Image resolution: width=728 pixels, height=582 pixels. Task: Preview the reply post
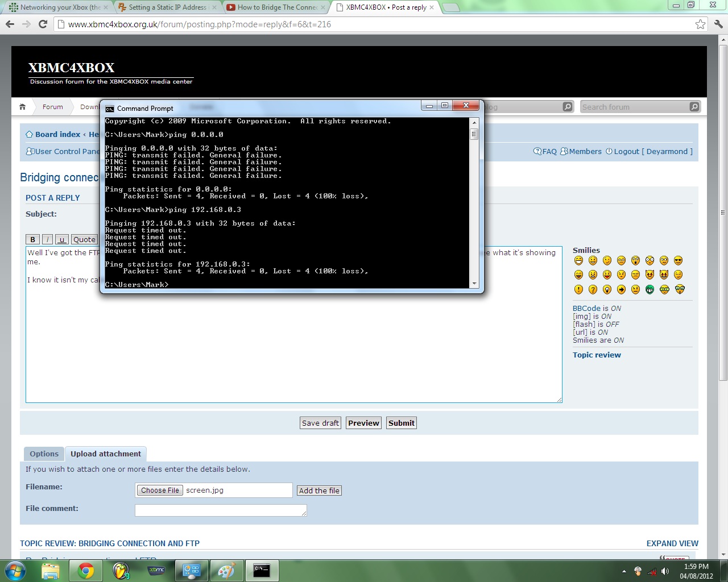click(x=363, y=423)
